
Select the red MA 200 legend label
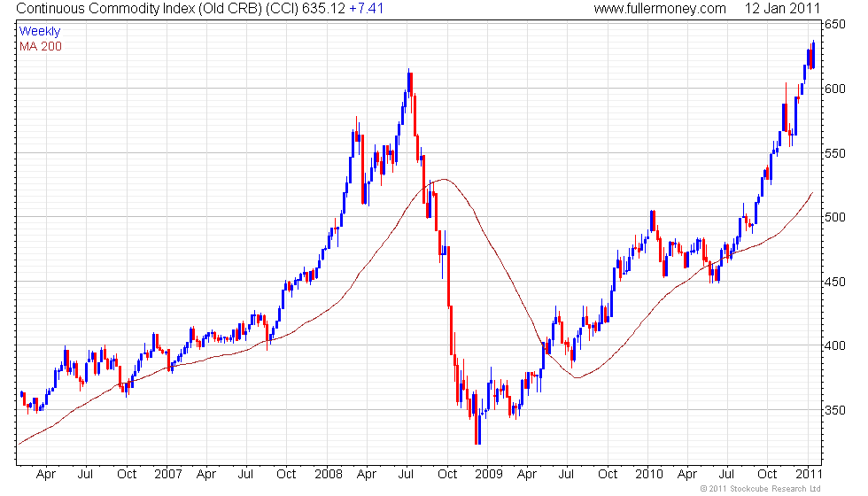(x=41, y=46)
